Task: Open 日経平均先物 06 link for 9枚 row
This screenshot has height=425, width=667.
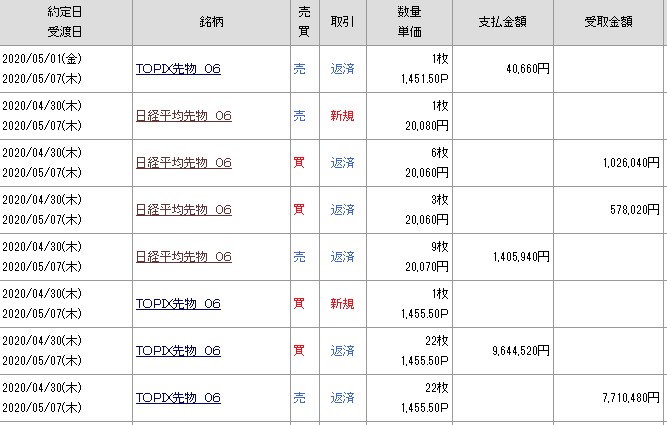Action: pyautogui.click(x=183, y=257)
